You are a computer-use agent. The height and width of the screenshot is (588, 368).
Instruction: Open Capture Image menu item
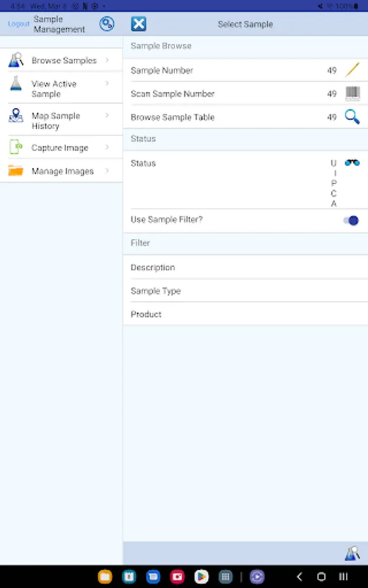pos(61,148)
